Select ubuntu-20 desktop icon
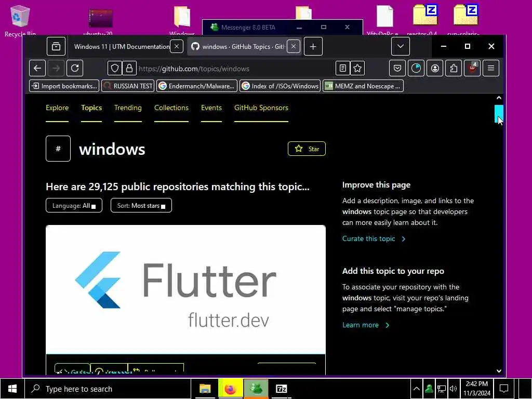532x399 pixels. pos(100,21)
